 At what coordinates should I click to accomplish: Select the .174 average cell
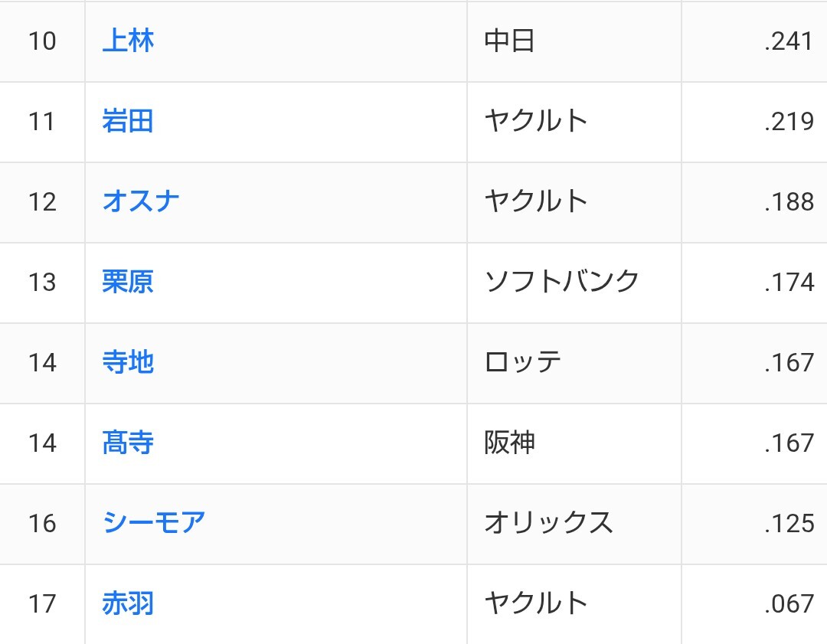point(788,283)
